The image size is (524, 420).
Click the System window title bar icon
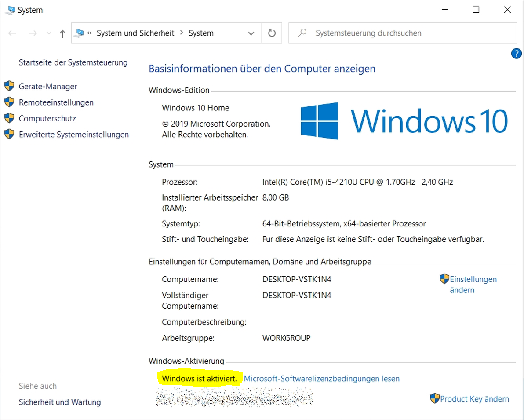point(11,10)
